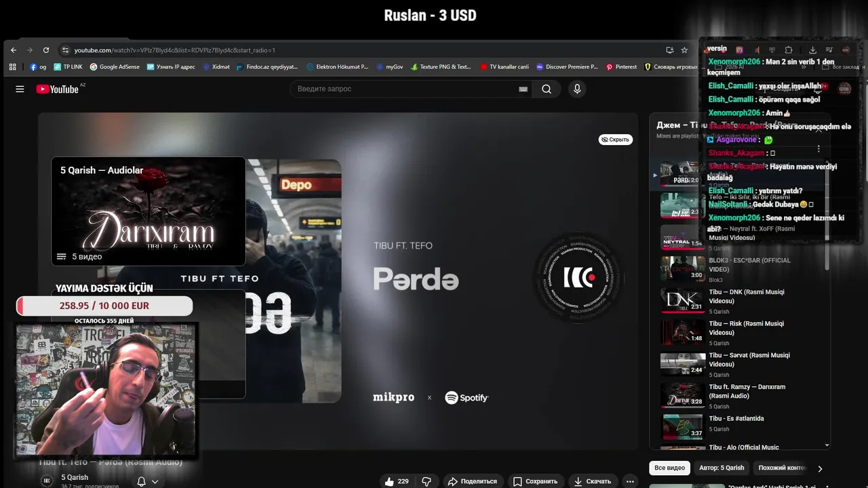Screen dimensions: 868x488
Task: Open the 5 Qarish channel avatar
Action: click(47, 481)
